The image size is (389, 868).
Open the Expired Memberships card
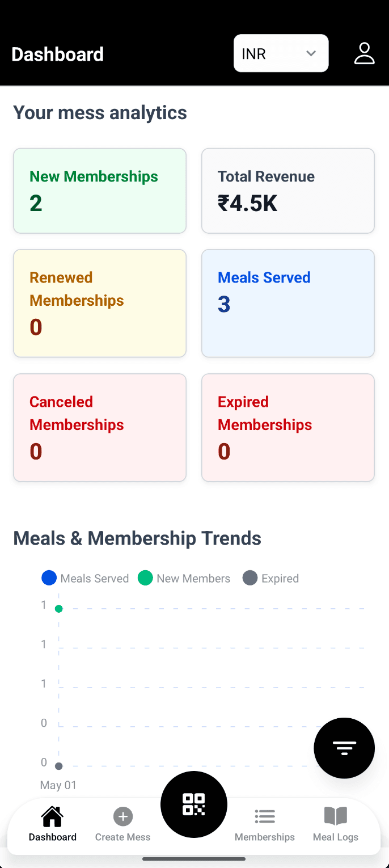click(x=288, y=427)
